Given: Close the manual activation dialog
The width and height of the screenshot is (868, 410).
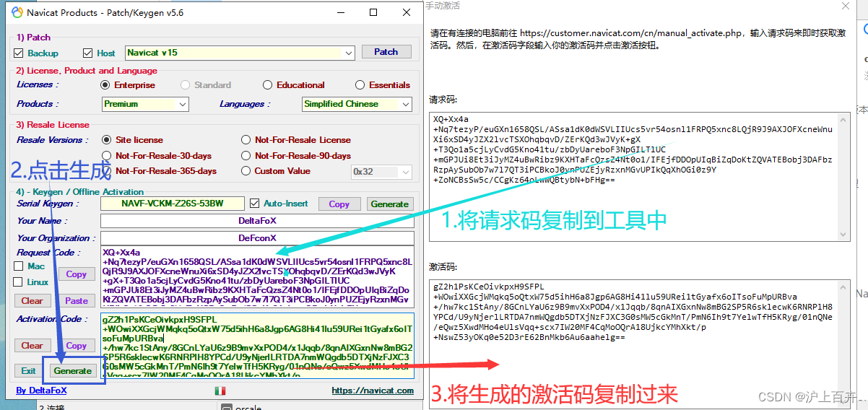Looking at the screenshot, I should point(846,6).
